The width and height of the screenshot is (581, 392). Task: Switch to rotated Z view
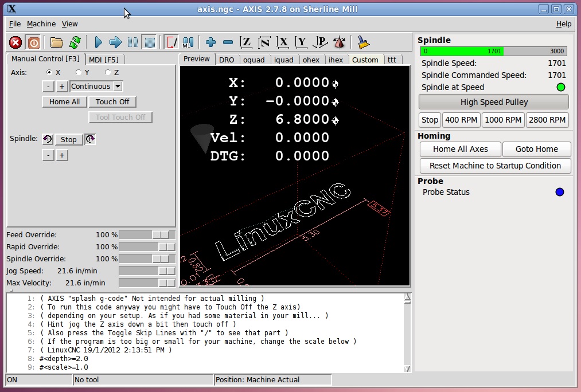pos(264,42)
